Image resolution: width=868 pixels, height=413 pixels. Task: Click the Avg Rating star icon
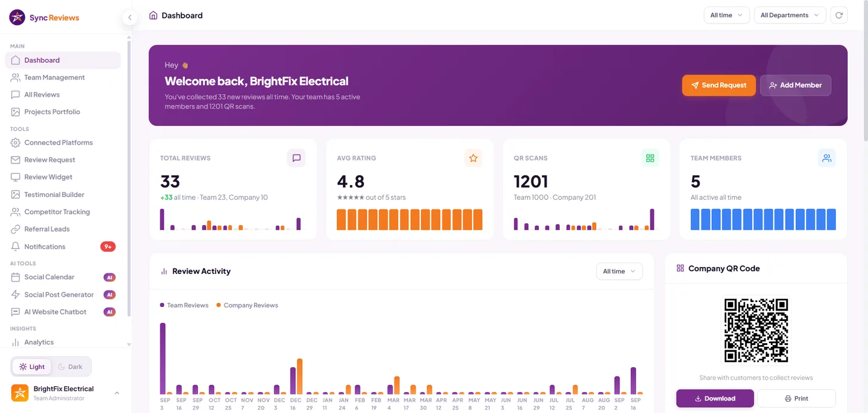coord(473,158)
